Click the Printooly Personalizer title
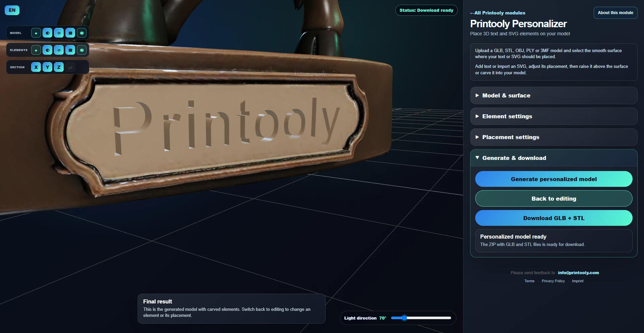This screenshot has height=333, width=644. click(518, 24)
